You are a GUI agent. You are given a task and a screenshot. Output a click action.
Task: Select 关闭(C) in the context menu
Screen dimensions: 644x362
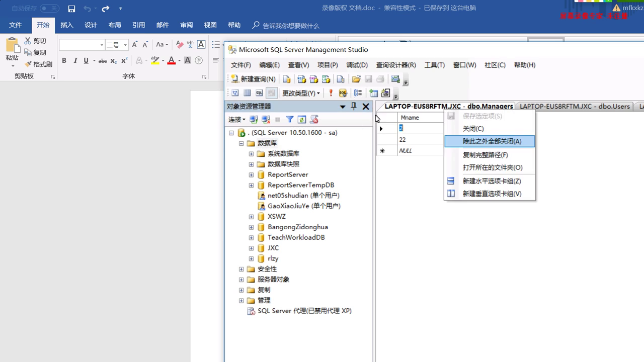(490, 129)
